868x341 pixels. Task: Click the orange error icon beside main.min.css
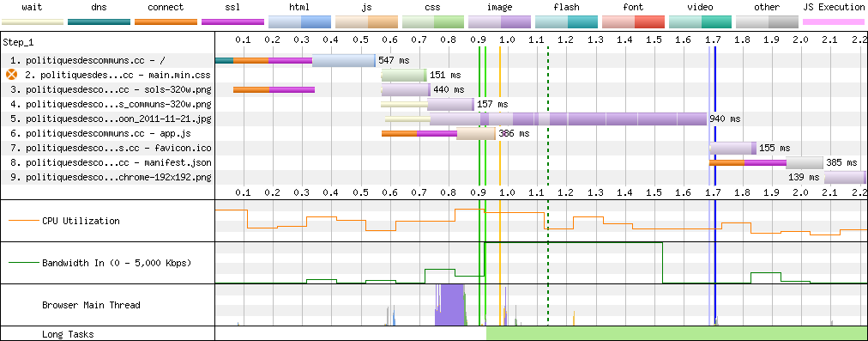coord(12,75)
